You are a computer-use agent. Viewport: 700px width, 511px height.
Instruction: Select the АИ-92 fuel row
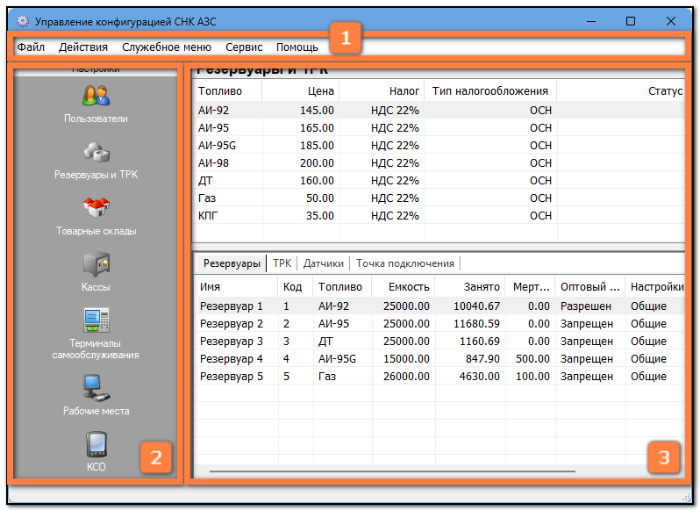pyautogui.click(x=439, y=110)
